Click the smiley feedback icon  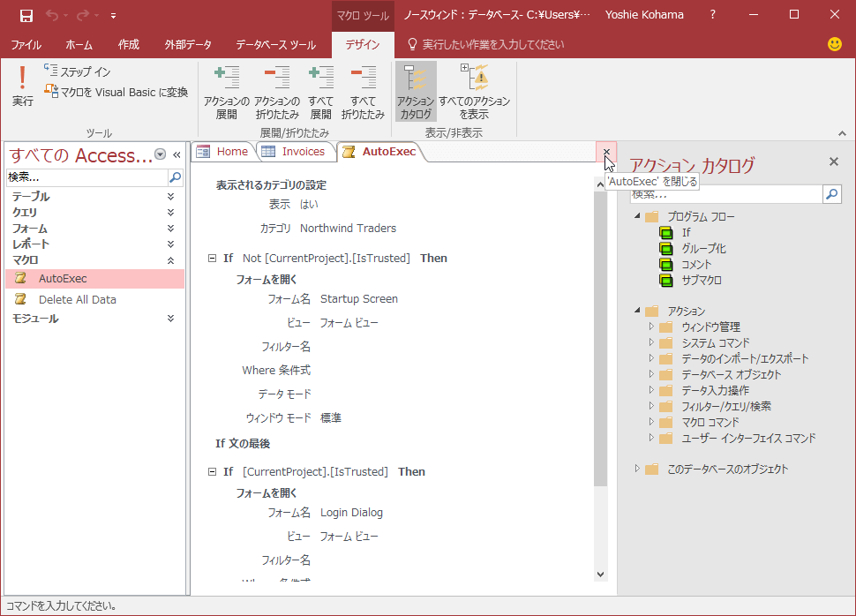click(835, 44)
